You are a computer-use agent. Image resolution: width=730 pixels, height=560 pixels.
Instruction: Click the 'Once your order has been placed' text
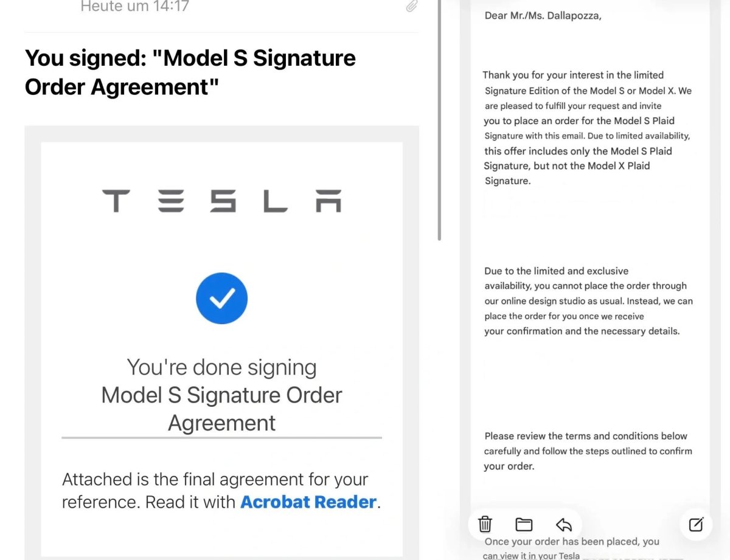pos(571,548)
